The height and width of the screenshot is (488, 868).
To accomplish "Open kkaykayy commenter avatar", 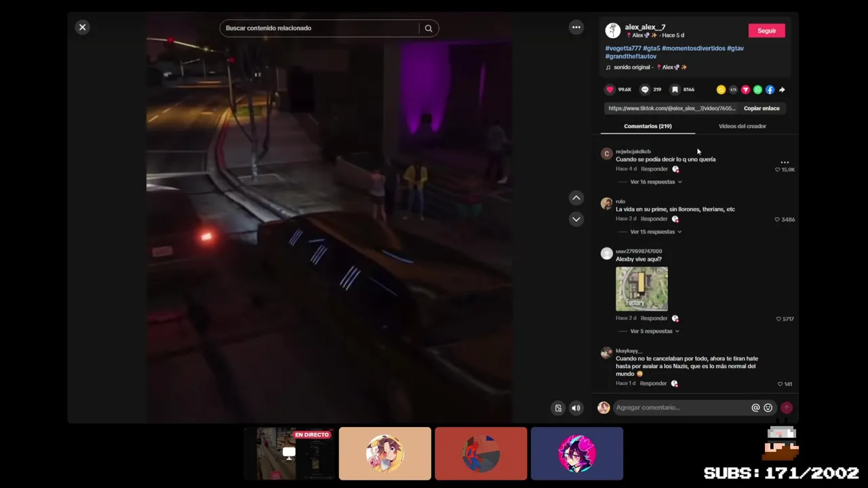I will click(606, 353).
